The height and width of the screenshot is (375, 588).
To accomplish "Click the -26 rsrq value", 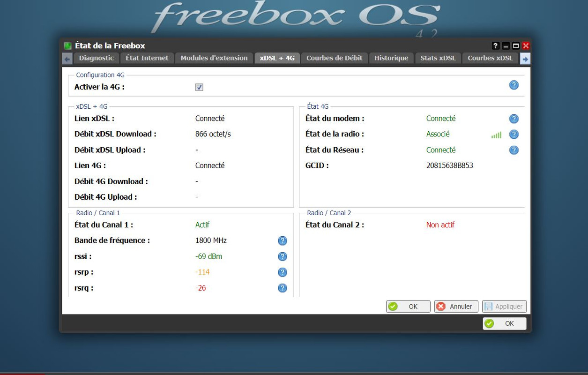I will [x=201, y=288].
